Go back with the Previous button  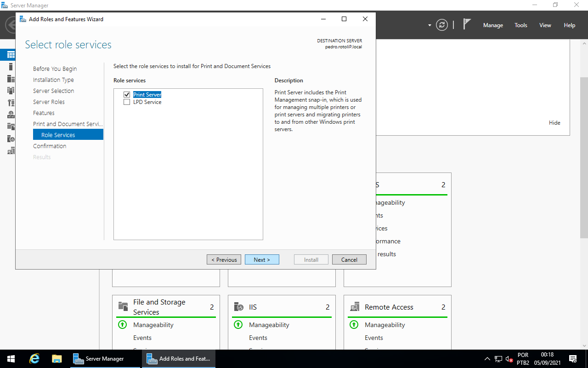[x=224, y=259]
